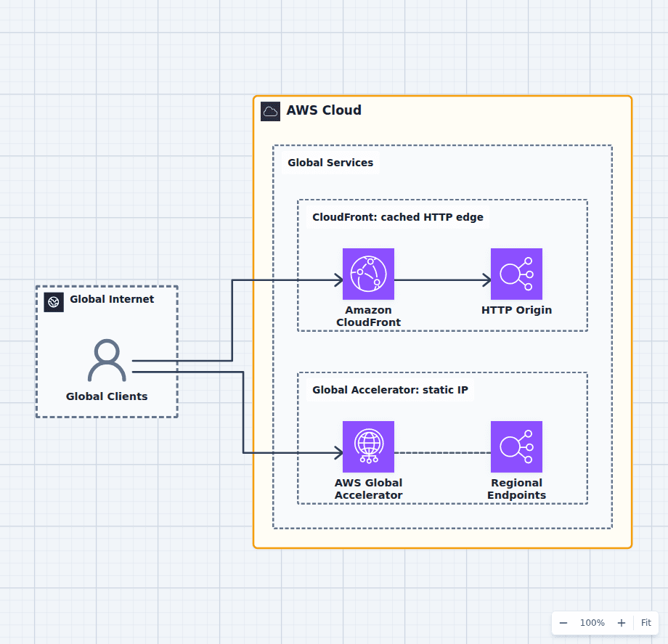Select the Amazon CloudFront node icon
This screenshot has width=668, height=644.
(368, 274)
